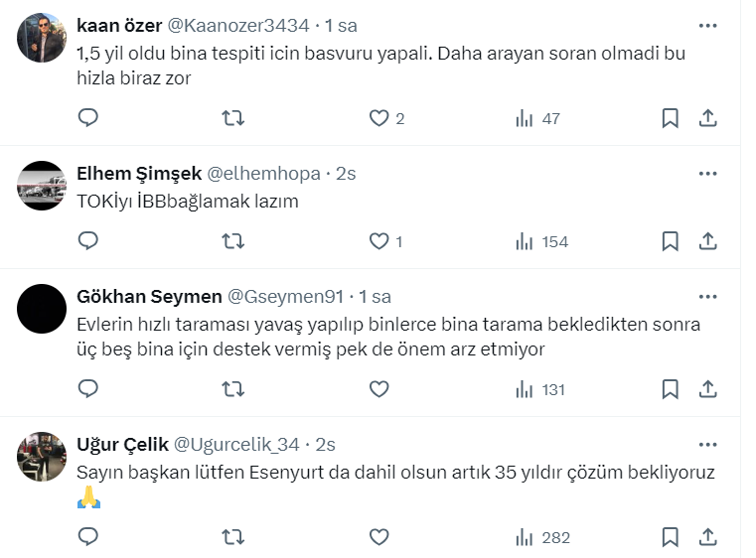Like Uğur Çelik's Esenyurt tweet
The image size is (756, 558).
378,537
